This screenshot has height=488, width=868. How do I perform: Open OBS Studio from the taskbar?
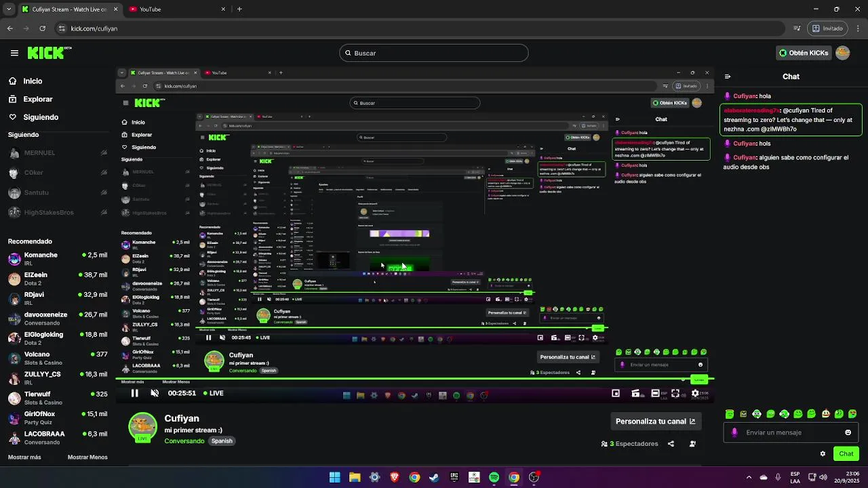(x=534, y=477)
